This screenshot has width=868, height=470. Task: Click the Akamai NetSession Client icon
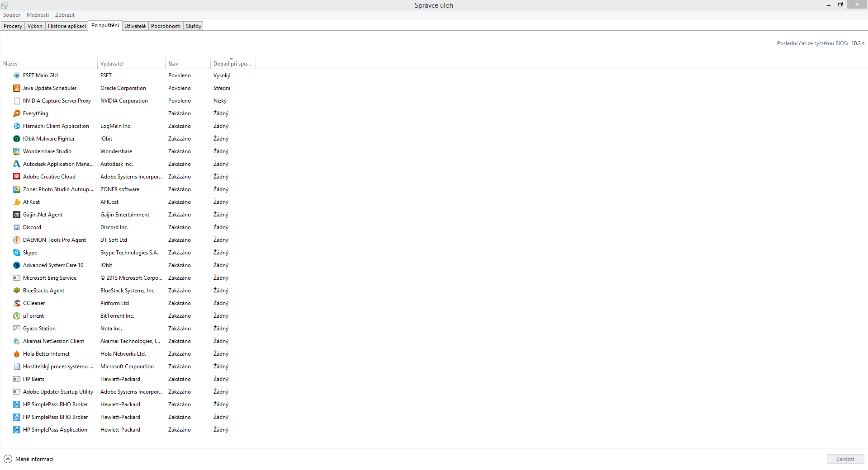(x=17, y=341)
